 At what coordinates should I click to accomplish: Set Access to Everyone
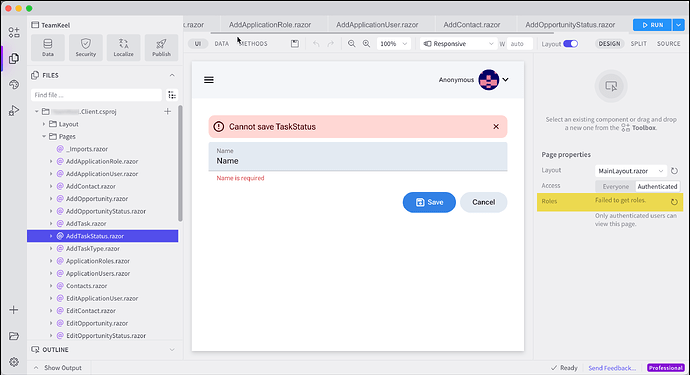[615, 187]
